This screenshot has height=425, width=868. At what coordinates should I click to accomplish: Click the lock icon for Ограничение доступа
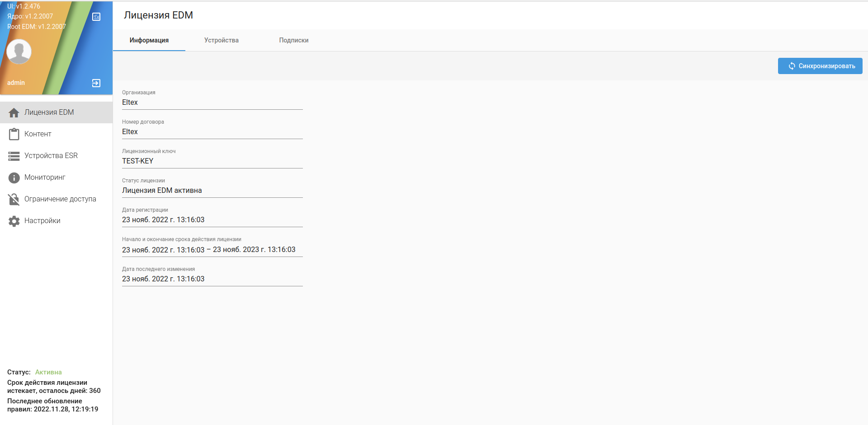[x=14, y=199]
